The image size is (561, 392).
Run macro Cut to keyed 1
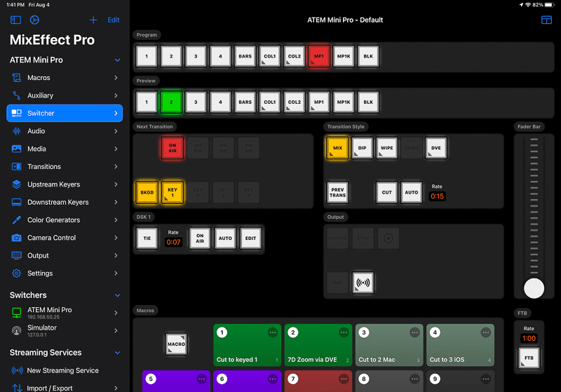248,345
